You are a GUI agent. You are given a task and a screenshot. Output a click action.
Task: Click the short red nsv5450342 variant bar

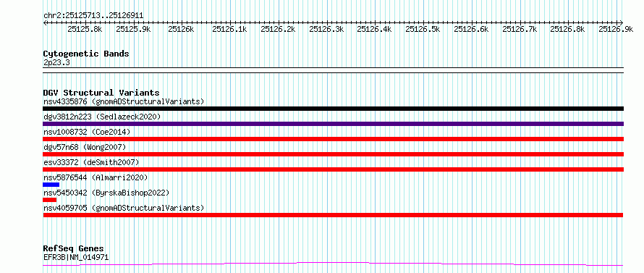coord(50,200)
